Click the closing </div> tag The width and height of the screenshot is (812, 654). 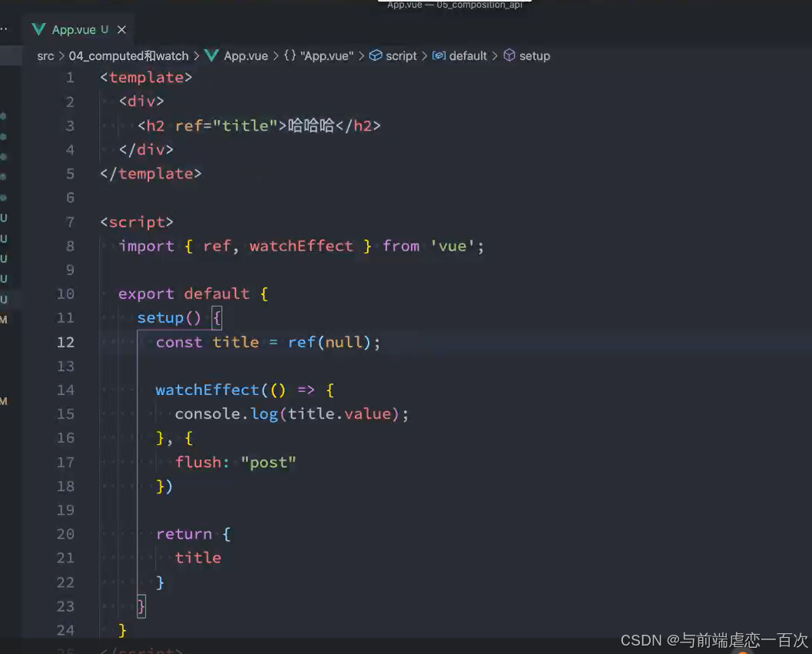click(146, 150)
